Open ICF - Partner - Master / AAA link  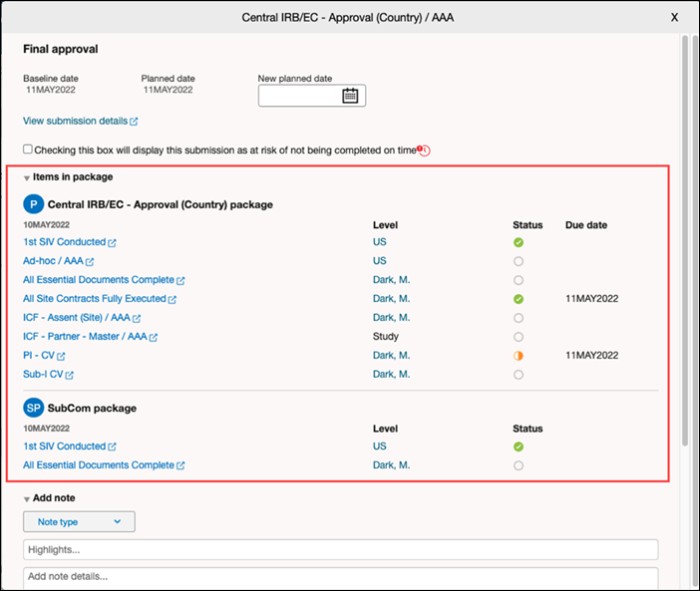click(86, 336)
